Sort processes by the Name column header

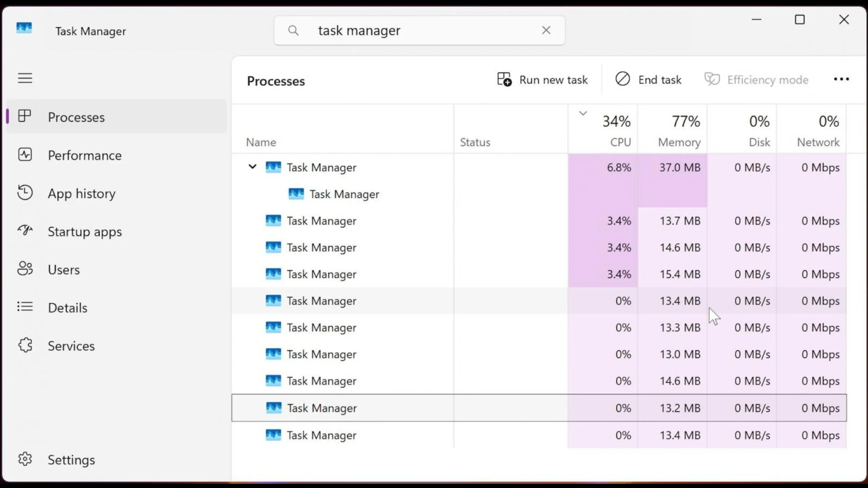pos(261,142)
